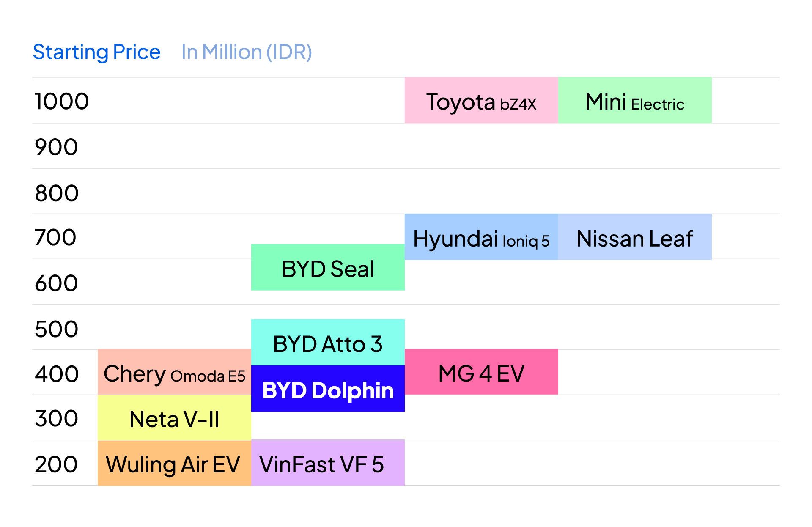The width and height of the screenshot is (812, 527).
Task: Click the Hyundai Ioniq 5 block
Action: [481, 237]
